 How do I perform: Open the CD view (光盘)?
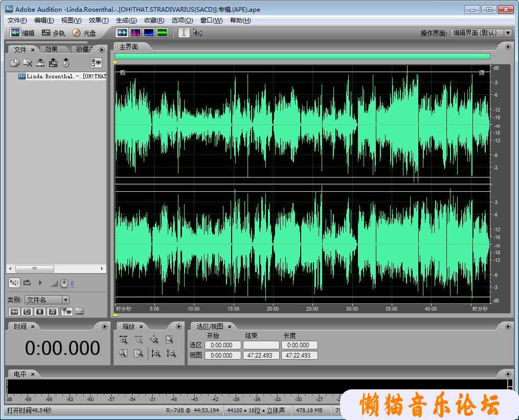[84, 32]
